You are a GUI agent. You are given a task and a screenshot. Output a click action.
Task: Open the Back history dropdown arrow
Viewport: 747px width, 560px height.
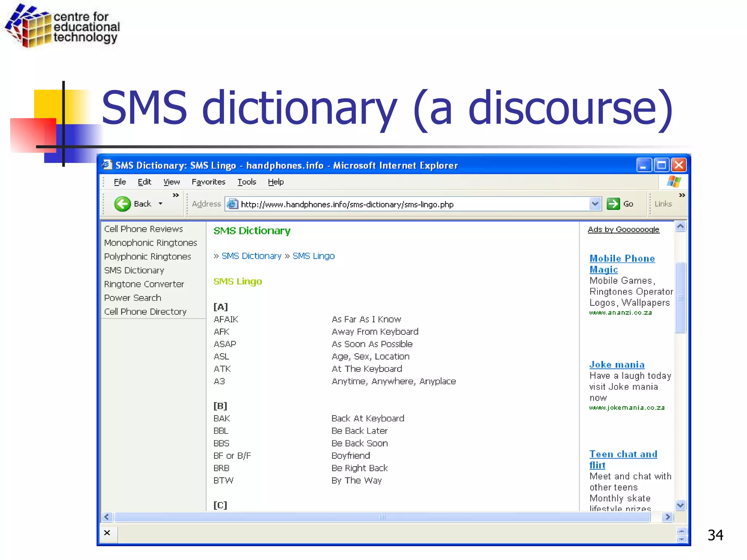(x=160, y=204)
